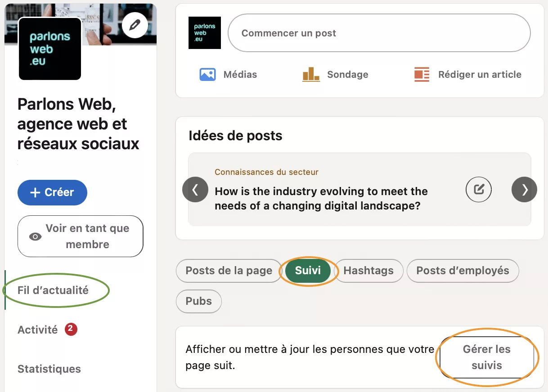Click the Parlons Web logo next to post box
Image resolution: width=548 pixels, height=392 pixels.
pos(205,33)
